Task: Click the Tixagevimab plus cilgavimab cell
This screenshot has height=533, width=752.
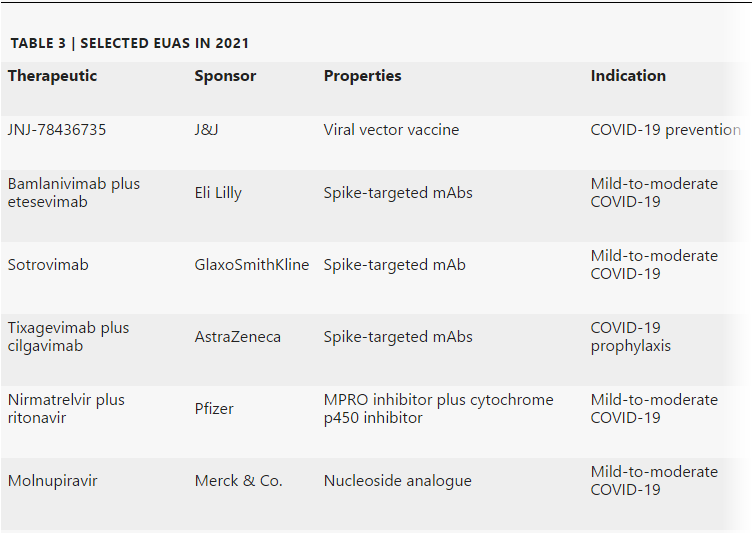Action: tap(68, 337)
